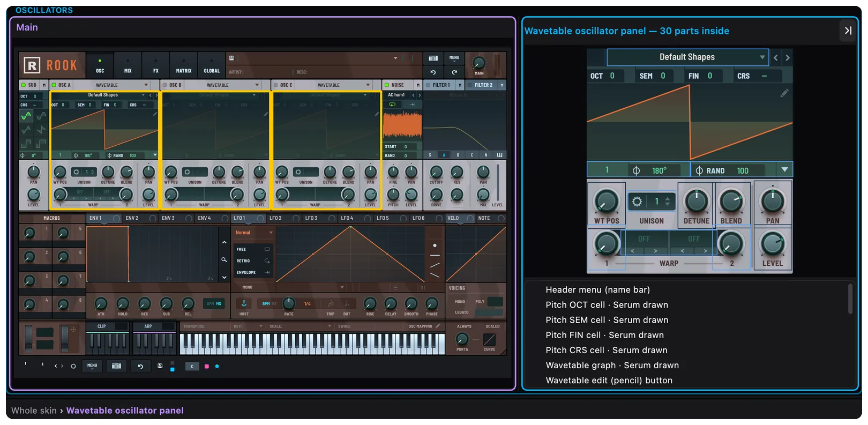868x425 pixels.
Task: Click the blue star icon in the bottom toolbar
Action: [217, 366]
